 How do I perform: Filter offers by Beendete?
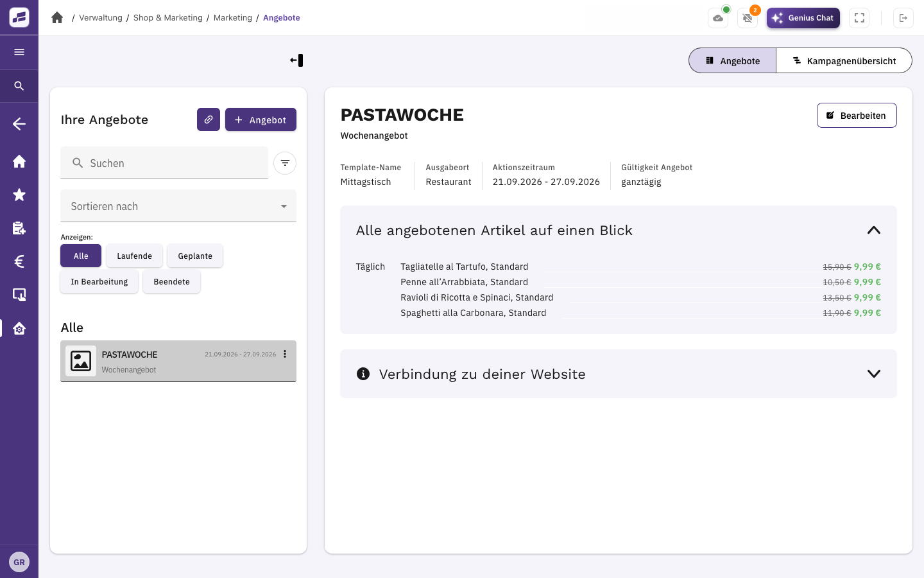pos(172,281)
